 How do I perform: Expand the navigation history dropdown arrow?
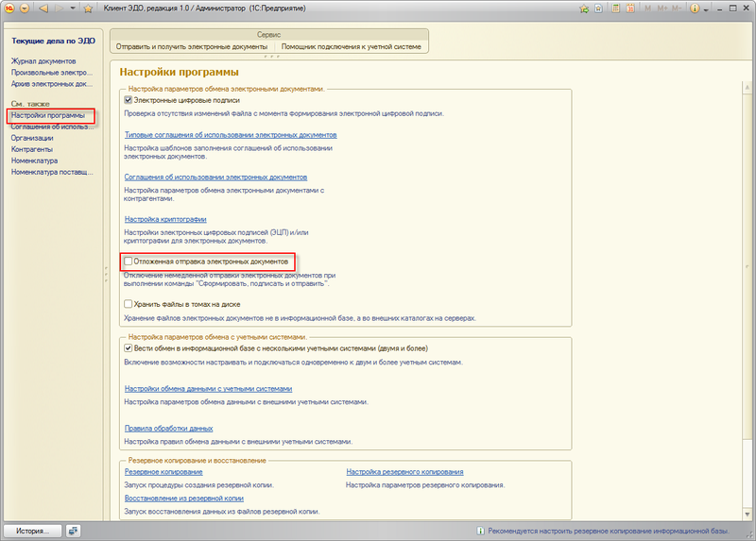coord(74,8)
